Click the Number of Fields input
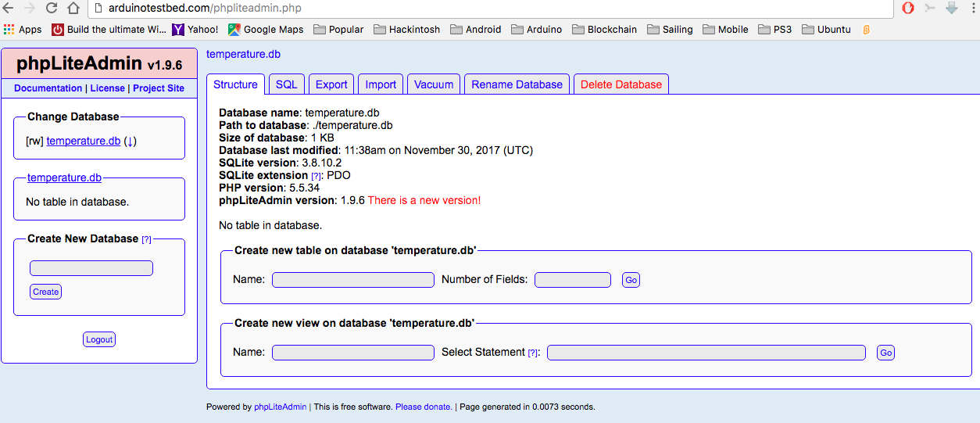Screen dimensions: 980x423 pyautogui.click(x=573, y=280)
